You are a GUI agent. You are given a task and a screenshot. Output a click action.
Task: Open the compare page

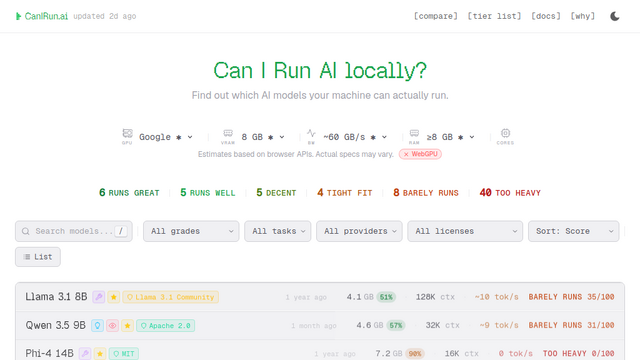436,16
